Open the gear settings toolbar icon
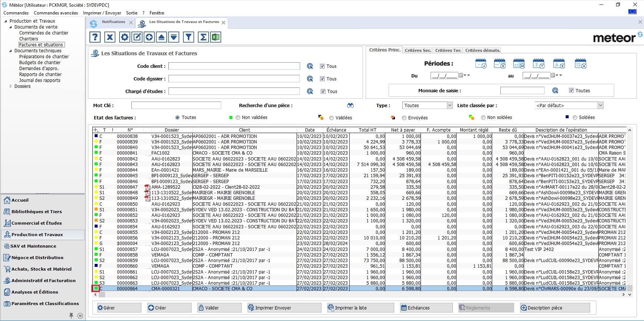 (125, 37)
